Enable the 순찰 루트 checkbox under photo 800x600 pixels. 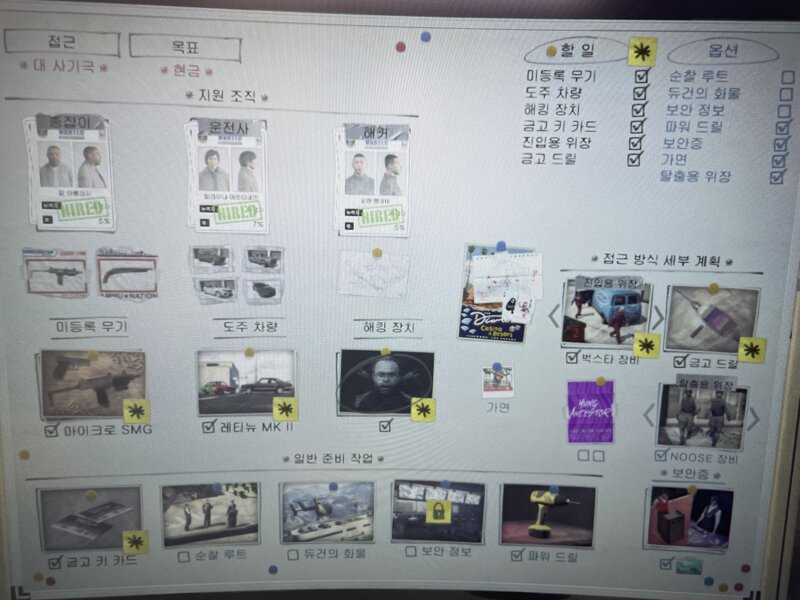coord(184,557)
